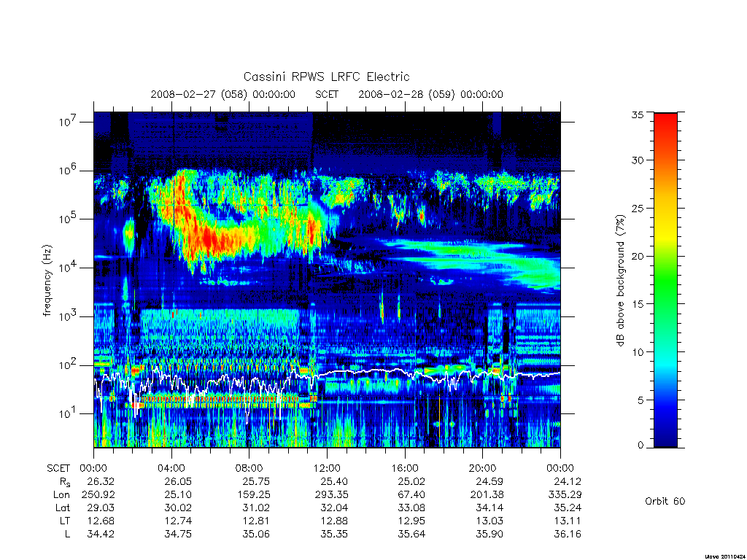
Task: Click the SCET label between the dates
Action: 327,94
